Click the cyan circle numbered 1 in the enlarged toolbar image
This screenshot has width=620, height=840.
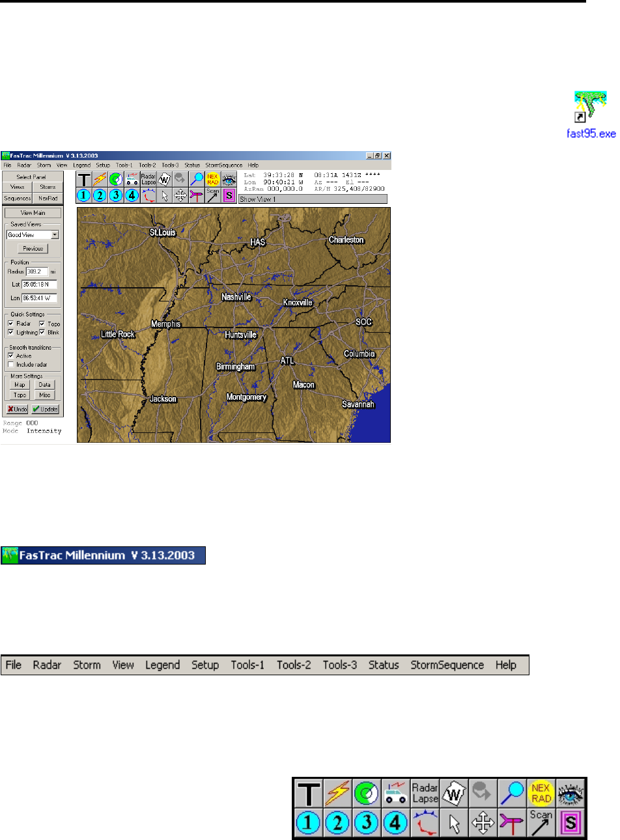309,823
